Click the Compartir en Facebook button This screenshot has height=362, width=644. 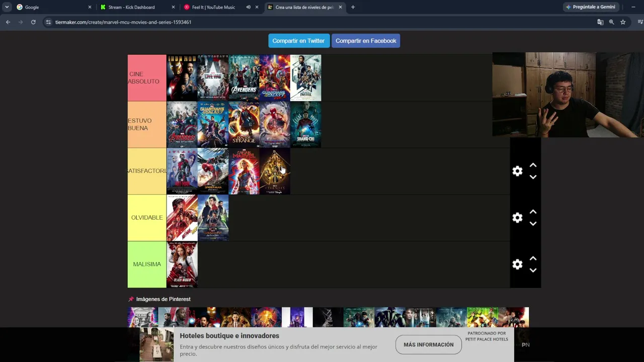(x=366, y=41)
